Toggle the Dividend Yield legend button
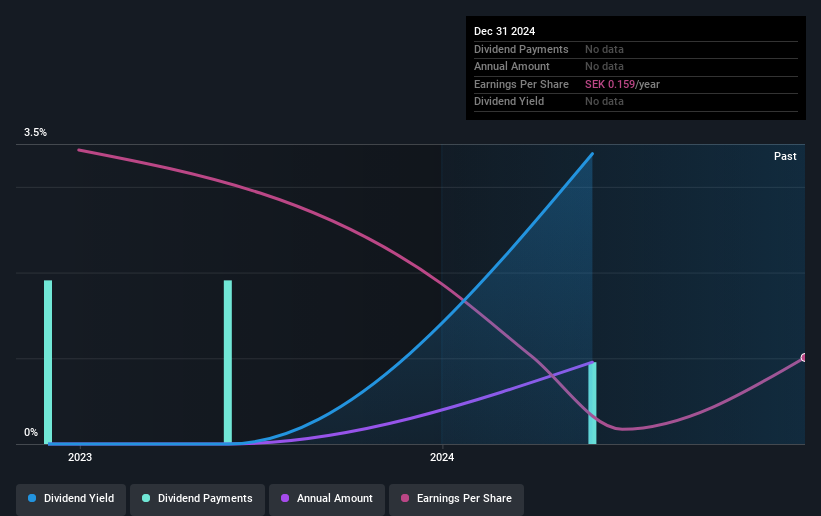Screen dimensions: 821x516 pyautogui.click(x=71, y=499)
